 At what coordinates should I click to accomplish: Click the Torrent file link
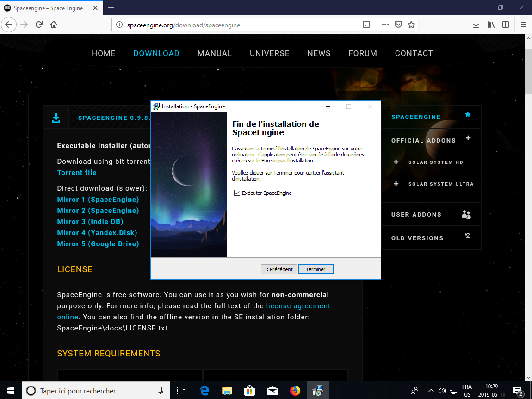pos(77,173)
